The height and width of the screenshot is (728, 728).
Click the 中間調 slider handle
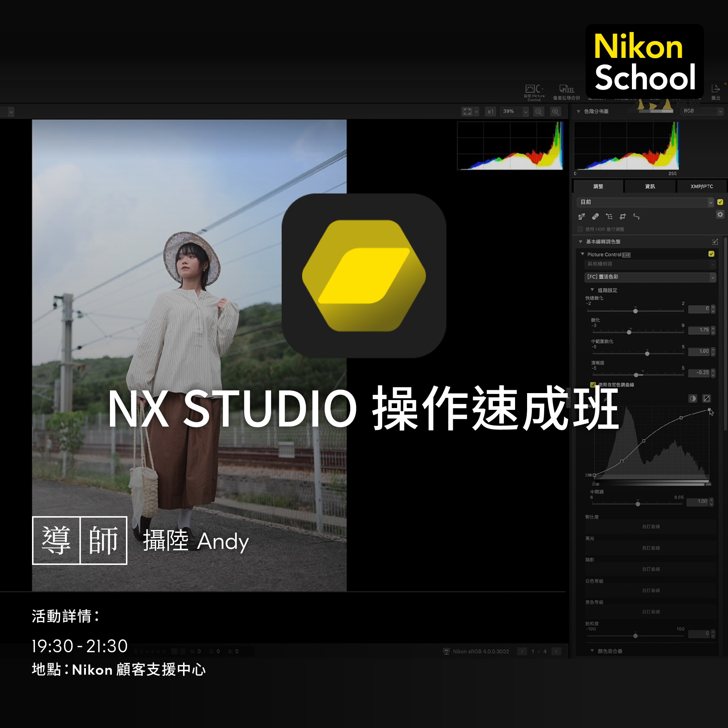(638, 504)
